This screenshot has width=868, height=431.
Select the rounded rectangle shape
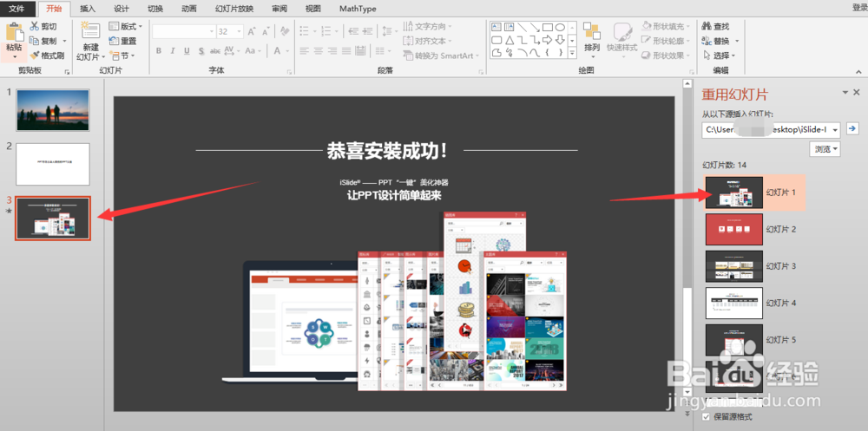496,40
